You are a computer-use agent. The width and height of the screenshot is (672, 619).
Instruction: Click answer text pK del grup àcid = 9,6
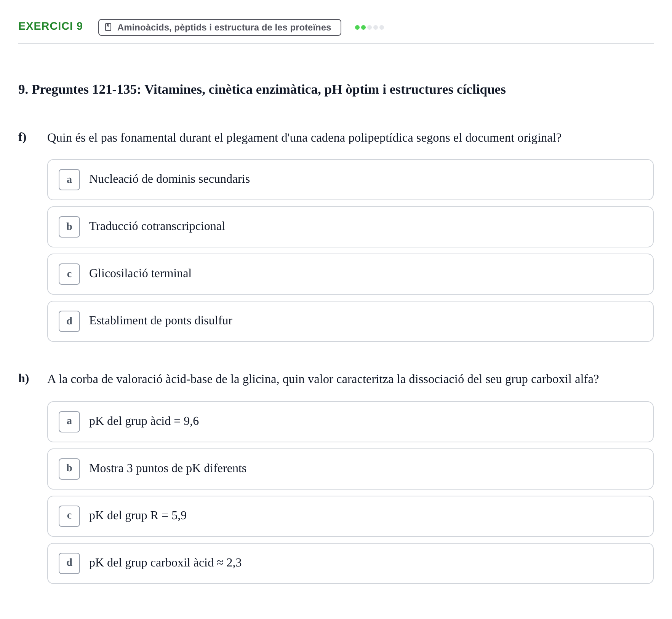point(144,421)
